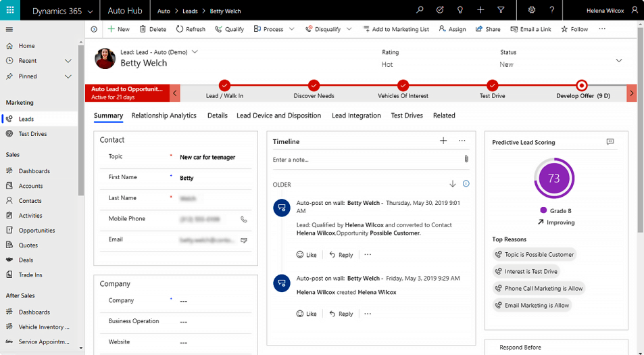Click the Leads breadcrumb link

(x=190, y=11)
